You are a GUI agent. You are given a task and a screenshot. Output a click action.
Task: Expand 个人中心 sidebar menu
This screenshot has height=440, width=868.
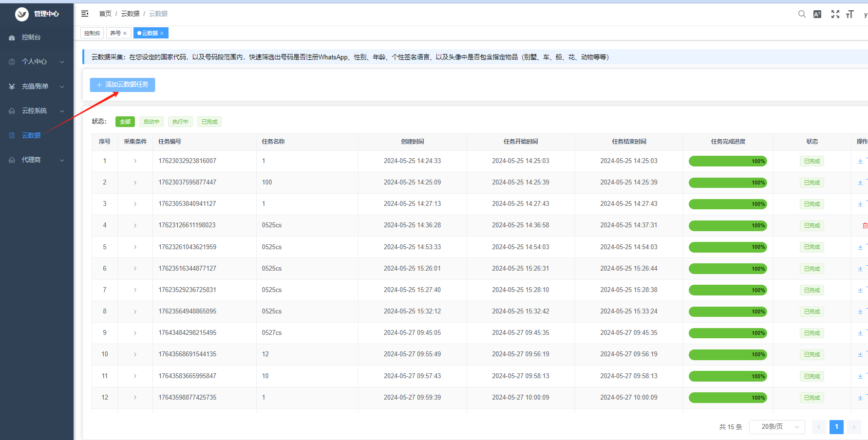37,62
